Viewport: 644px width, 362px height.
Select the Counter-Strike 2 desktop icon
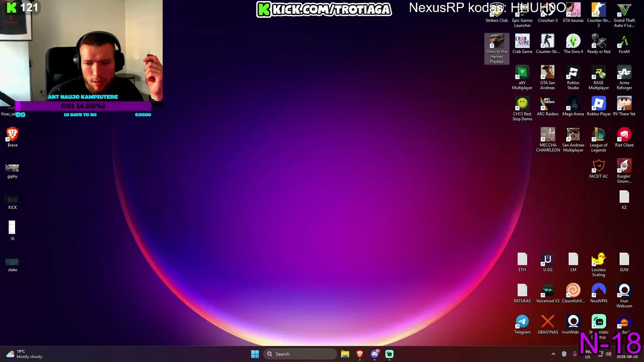(x=599, y=16)
